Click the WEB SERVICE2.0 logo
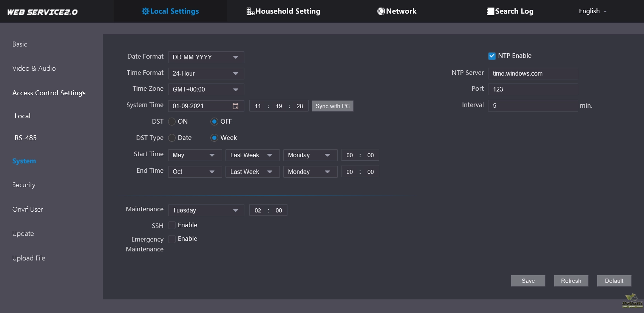The height and width of the screenshot is (313, 644). click(x=42, y=12)
